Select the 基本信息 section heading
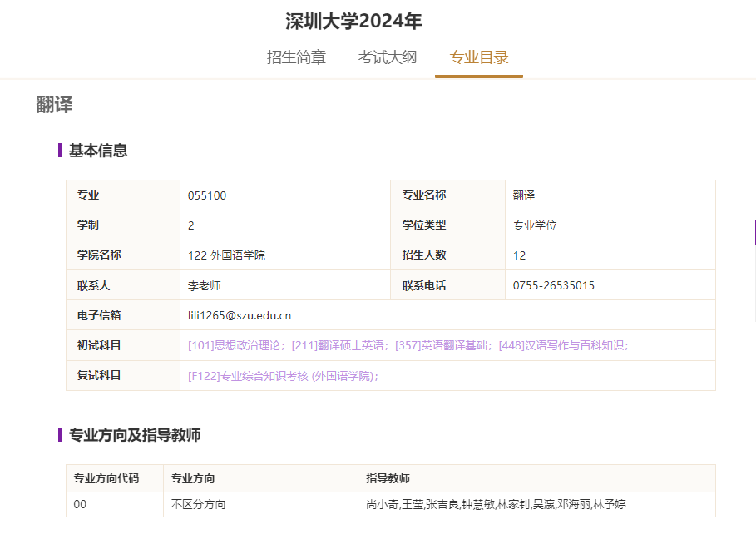 (98, 151)
